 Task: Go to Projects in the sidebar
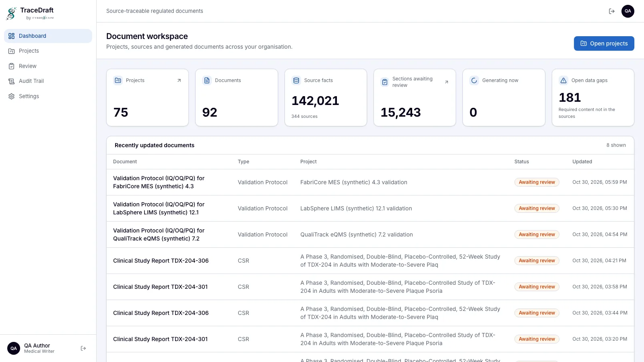(x=48, y=51)
